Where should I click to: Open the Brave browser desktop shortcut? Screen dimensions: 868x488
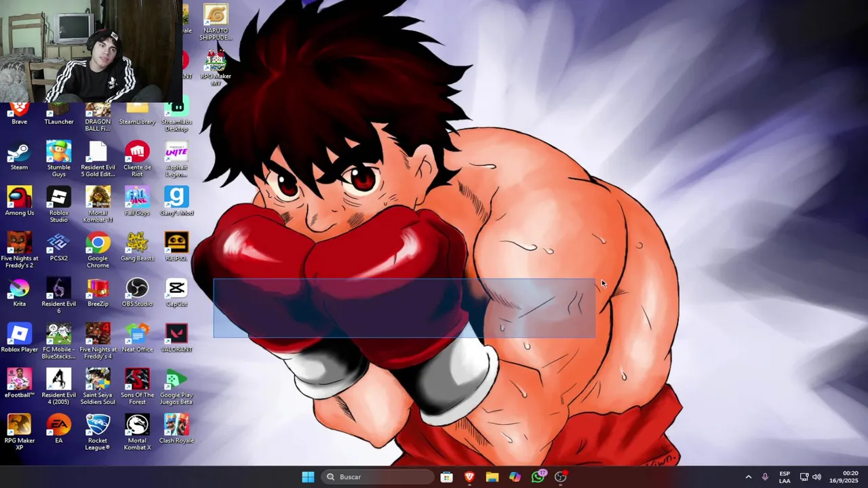tap(19, 114)
